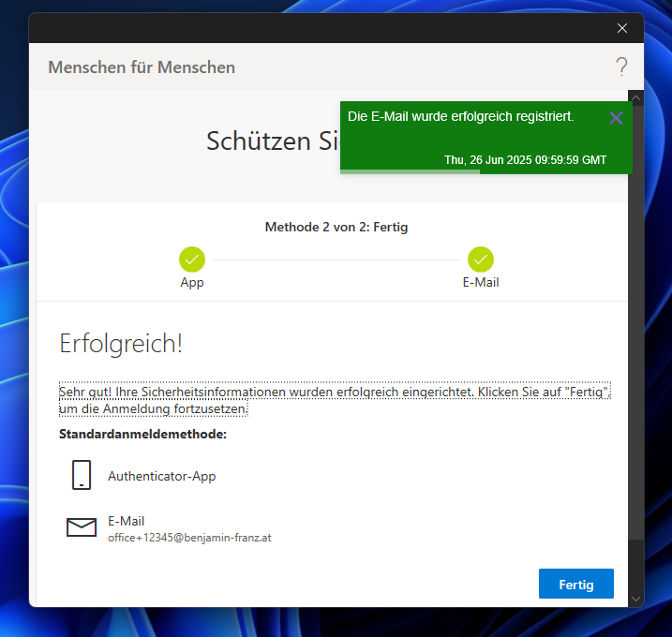The height and width of the screenshot is (637, 672).
Task: Click the 'Sehr gut!' confirmation paragraph
Action: 335,400
